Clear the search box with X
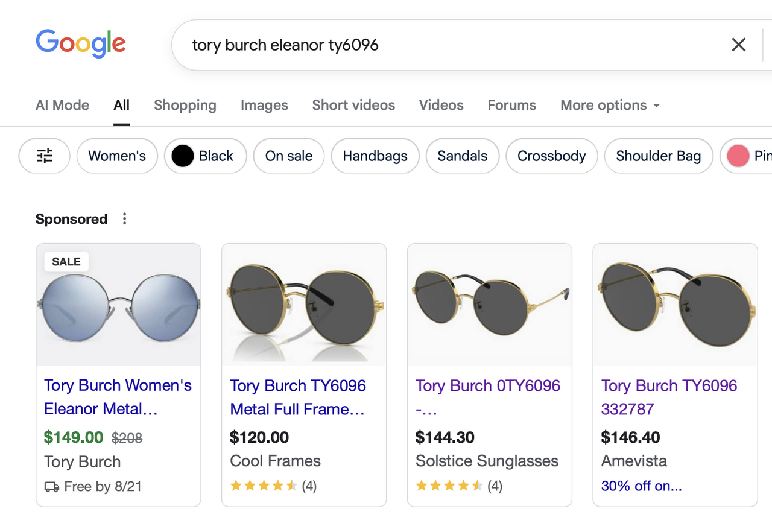Image resolution: width=772 pixels, height=532 pixels. tap(738, 45)
